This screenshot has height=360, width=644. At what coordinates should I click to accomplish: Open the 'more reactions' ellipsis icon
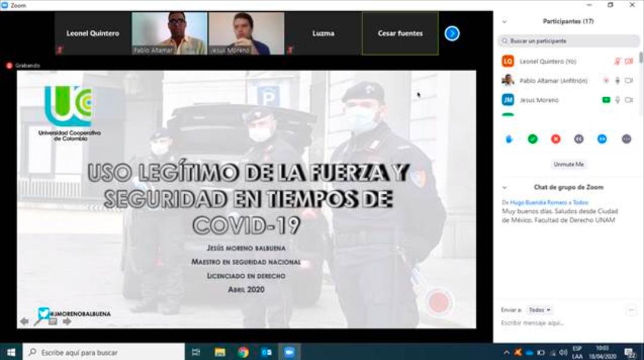[626, 139]
